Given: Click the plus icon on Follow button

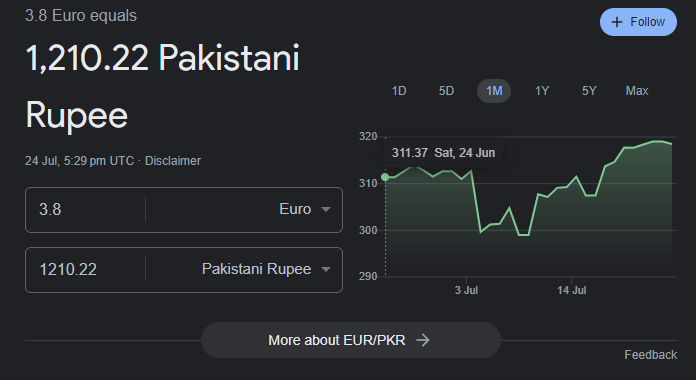Looking at the screenshot, I should point(617,22).
